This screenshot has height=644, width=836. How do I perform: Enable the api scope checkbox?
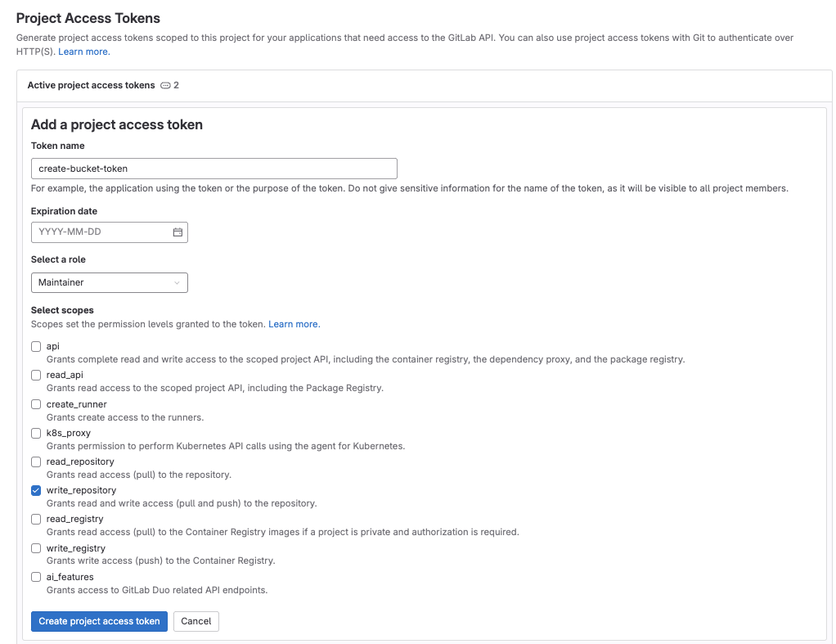[x=36, y=347]
